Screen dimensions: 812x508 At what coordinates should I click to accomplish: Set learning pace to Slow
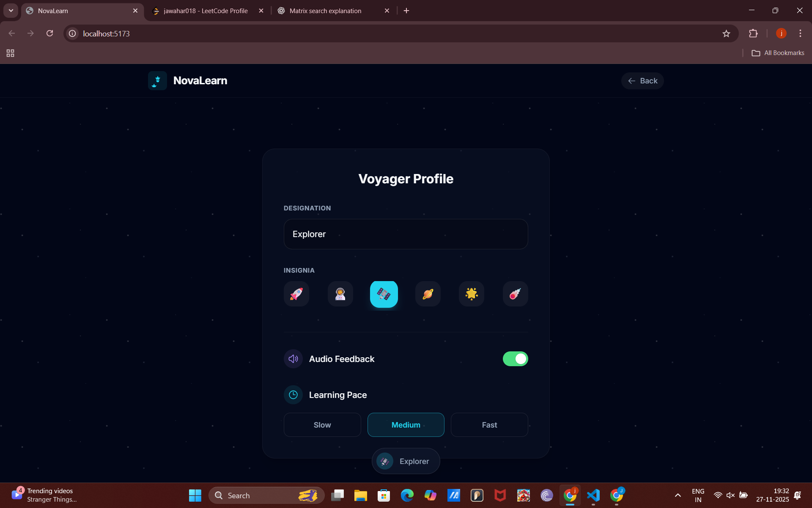322,425
